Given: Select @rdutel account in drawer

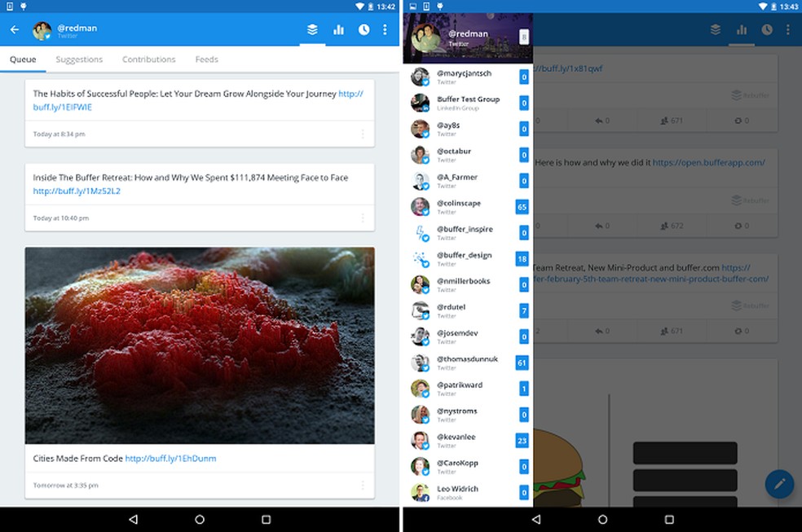Looking at the screenshot, I should [468, 311].
